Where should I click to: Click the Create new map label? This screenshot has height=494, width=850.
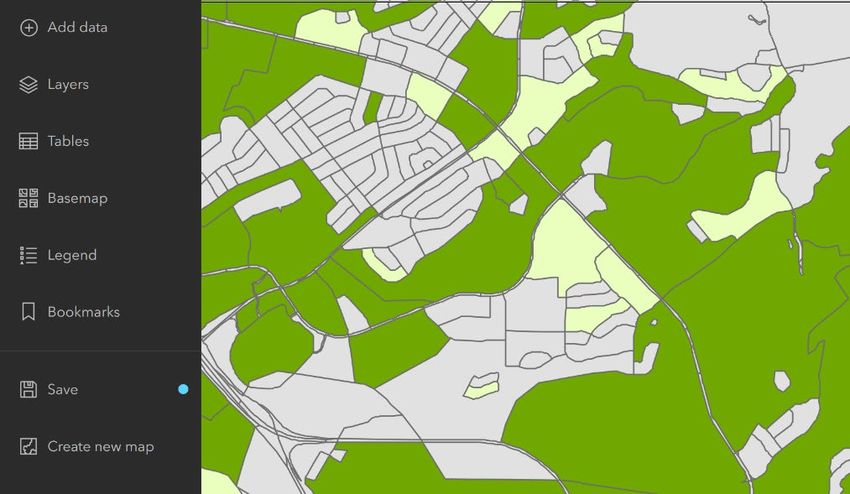(x=101, y=446)
